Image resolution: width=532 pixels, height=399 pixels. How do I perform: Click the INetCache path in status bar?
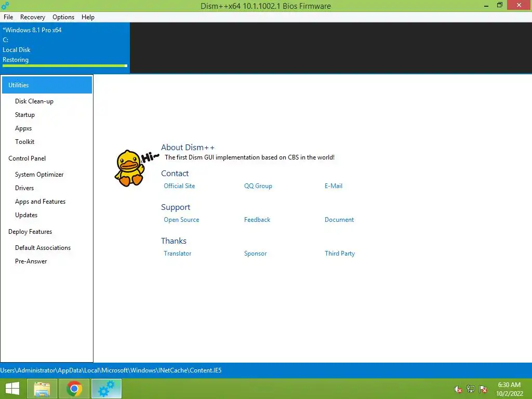pyautogui.click(x=111, y=370)
